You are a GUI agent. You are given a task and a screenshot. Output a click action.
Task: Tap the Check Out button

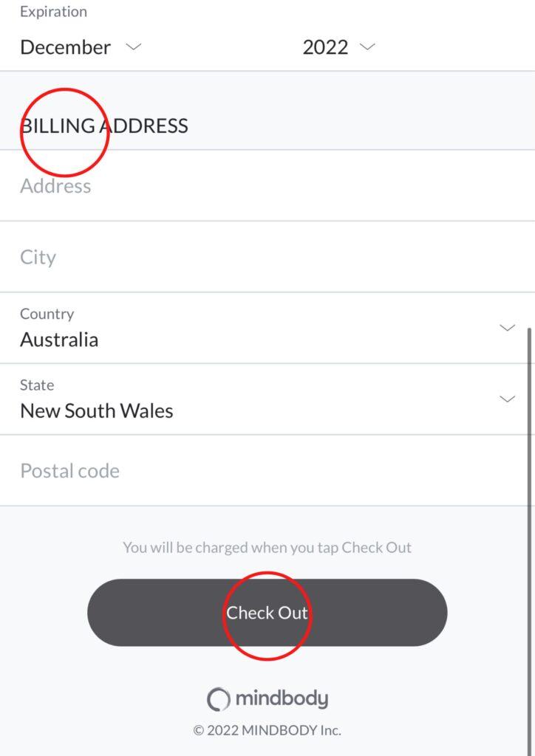pyautogui.click(x=267, y=613)
